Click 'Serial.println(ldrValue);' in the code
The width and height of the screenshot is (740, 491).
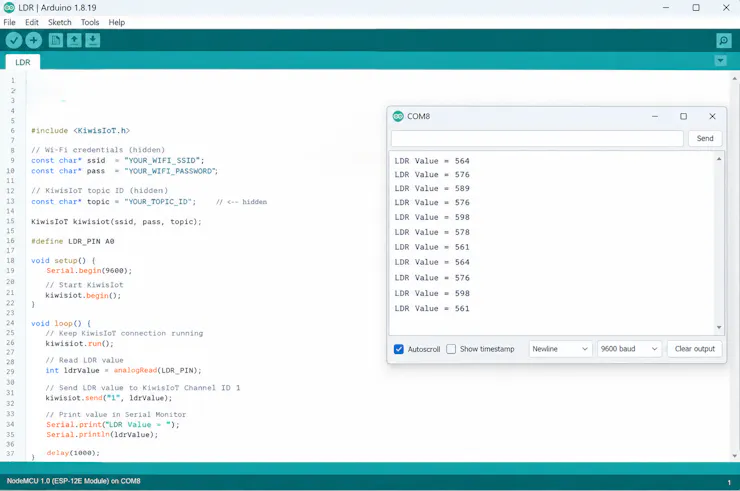(102, 435)
